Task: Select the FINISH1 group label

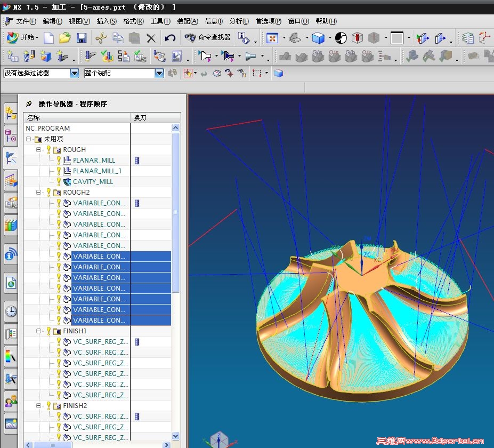Action: point(75,331)
